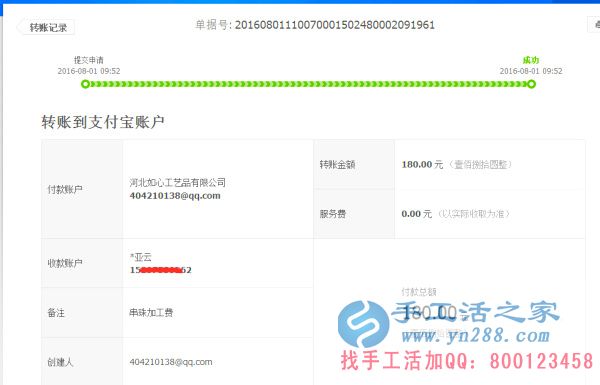Click the payer email 404210138@qq.com in 付款账户
This screenshot has width=600, height=385.
point(175,196)
